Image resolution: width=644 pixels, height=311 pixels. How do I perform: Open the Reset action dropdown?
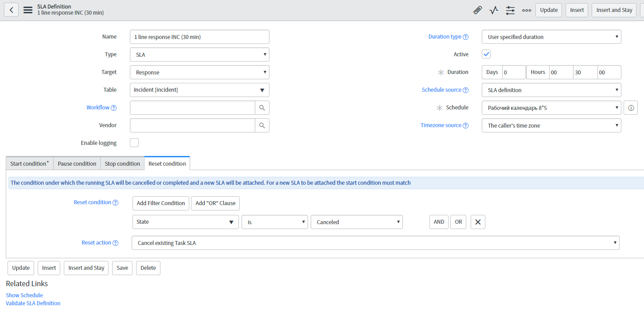point(375,243)
